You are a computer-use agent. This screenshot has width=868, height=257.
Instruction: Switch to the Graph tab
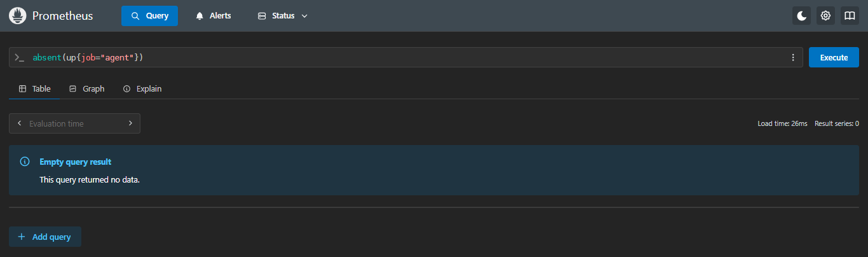[x=87, y=89]
